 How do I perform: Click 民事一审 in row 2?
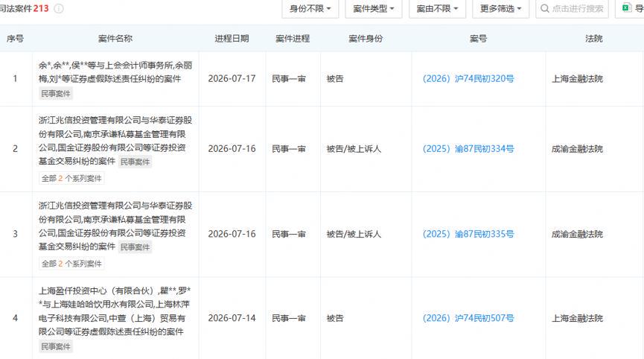point(289,149)
